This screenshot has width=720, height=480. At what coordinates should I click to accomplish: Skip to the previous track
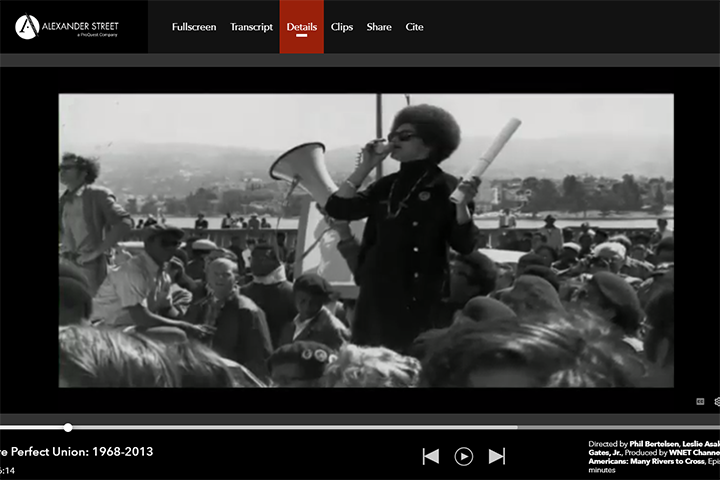point(431,456)
